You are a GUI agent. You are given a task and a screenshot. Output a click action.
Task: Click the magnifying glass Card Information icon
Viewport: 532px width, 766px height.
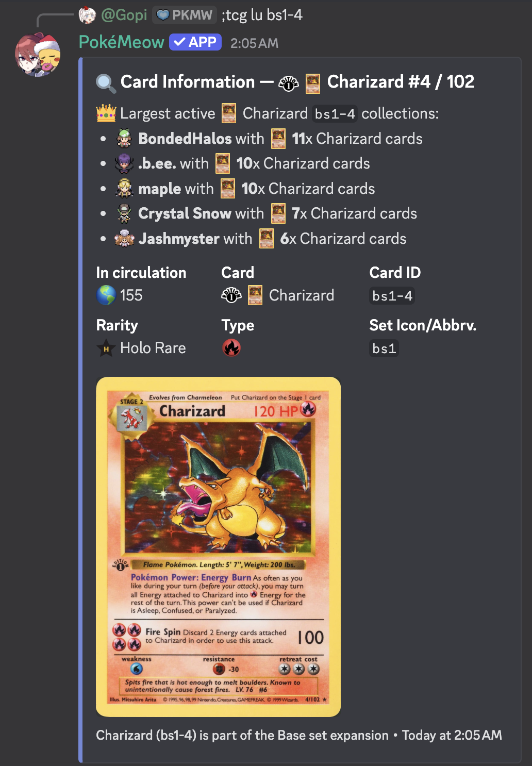[106, 83]
